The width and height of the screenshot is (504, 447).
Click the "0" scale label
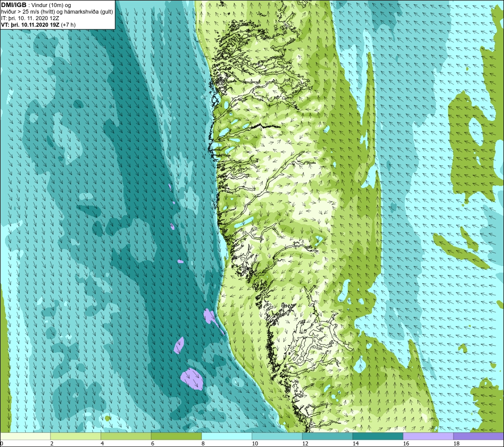point(2,443)
